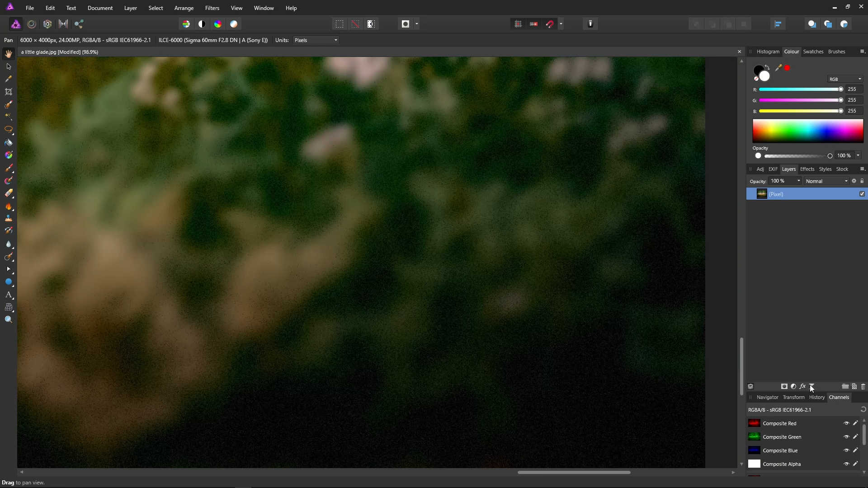
Task: Select the Erase Brush tool
Action: tap(8, 193)
